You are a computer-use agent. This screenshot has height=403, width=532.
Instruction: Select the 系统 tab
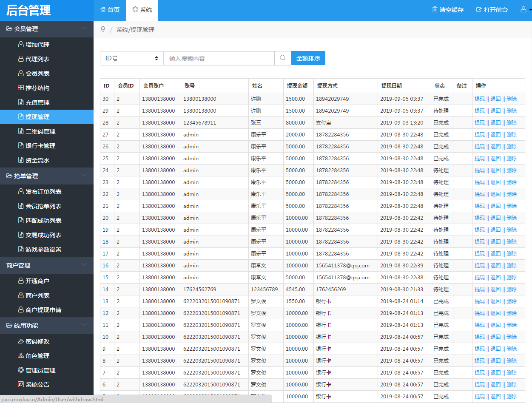(142, 10)
